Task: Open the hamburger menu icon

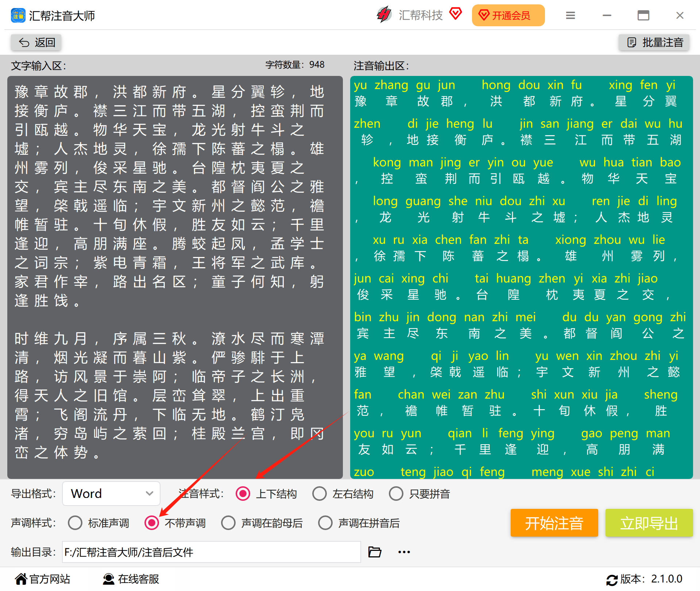Action: pos(571,15)
